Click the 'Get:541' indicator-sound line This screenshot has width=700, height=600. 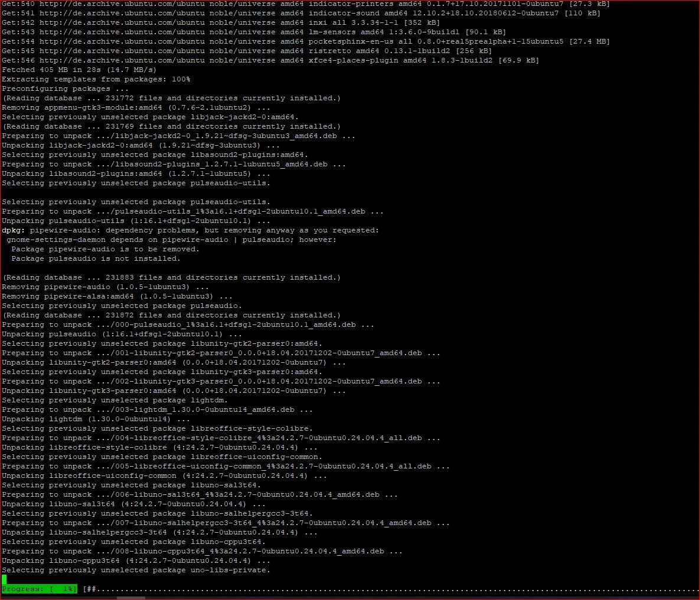301,13
